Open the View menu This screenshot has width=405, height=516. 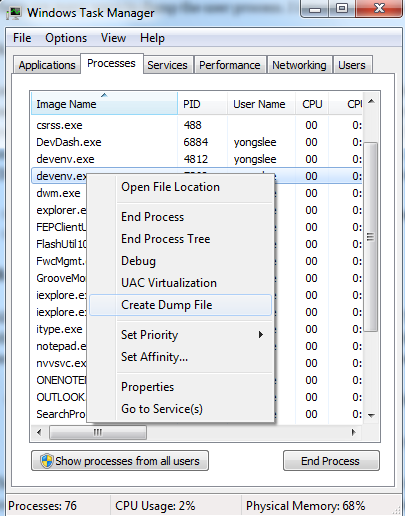coord(113,38)
